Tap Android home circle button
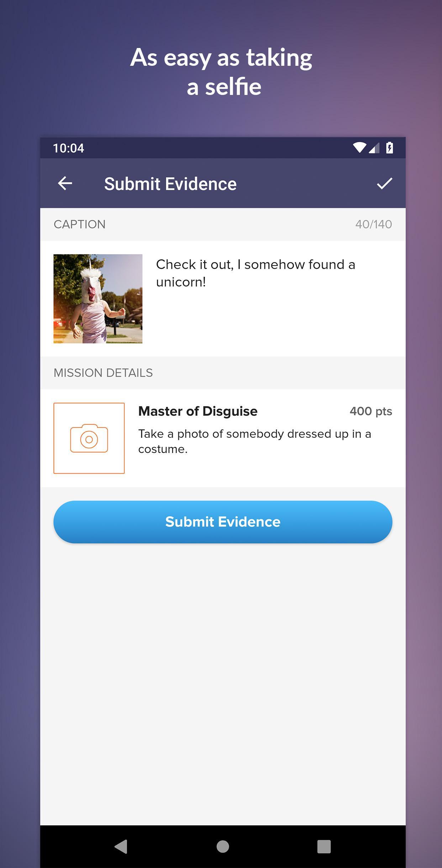442x868 pixels. pyautogui.click(x=223, y=847)
